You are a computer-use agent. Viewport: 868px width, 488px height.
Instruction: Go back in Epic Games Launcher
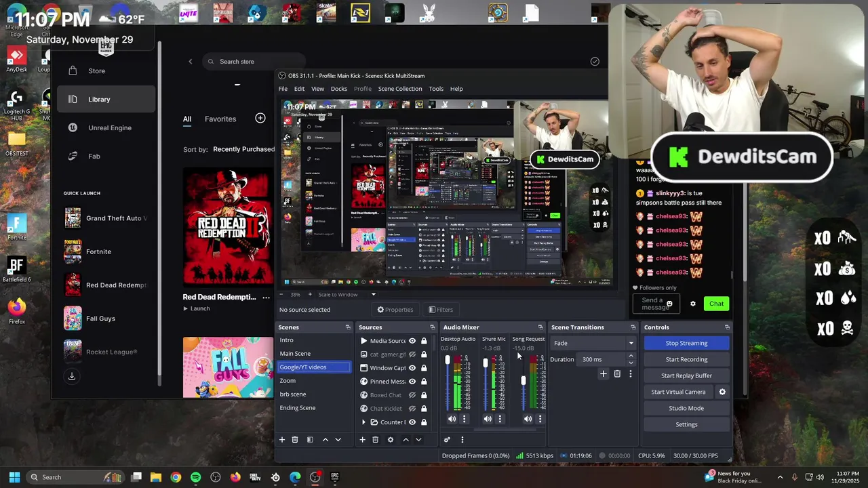click(x=191, y=62)
